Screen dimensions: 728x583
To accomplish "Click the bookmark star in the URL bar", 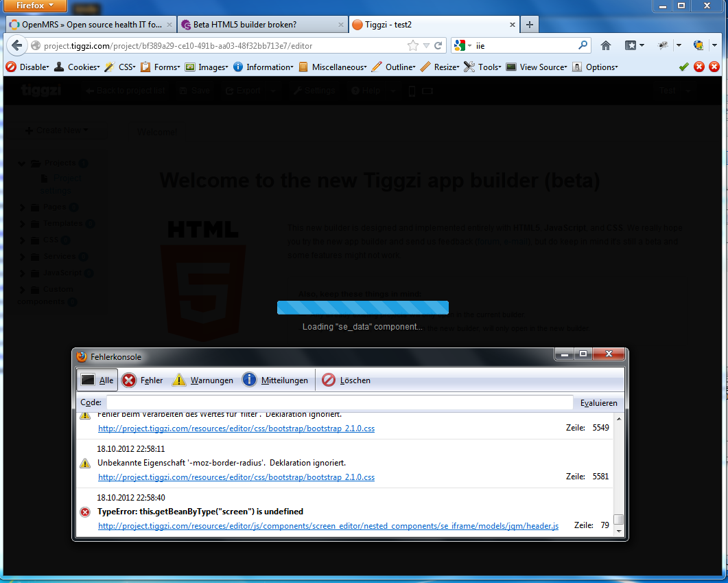I will point(412,46).
